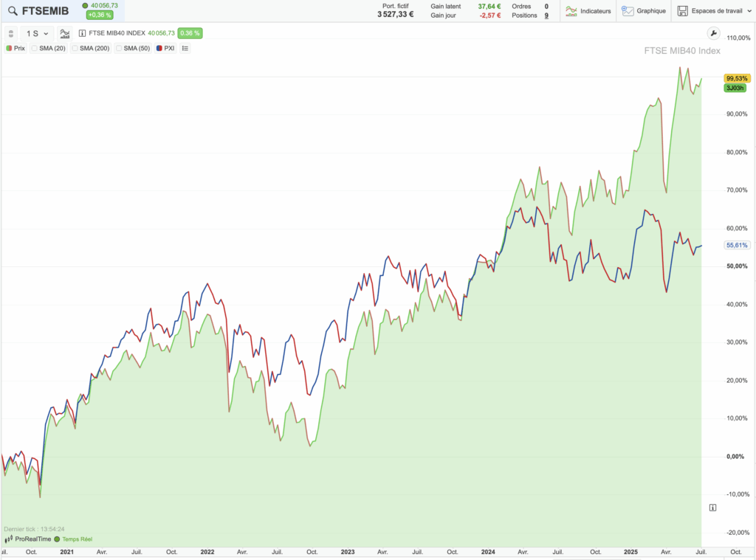This screenshot has height=560, width=756.
Task: Click the Gain jour -2,57 € value
Action: pos(490,15)
